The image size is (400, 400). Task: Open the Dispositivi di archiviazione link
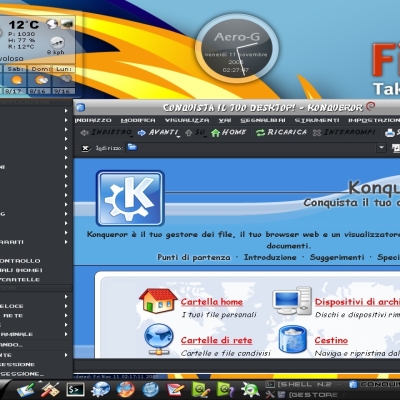point(357,302)
